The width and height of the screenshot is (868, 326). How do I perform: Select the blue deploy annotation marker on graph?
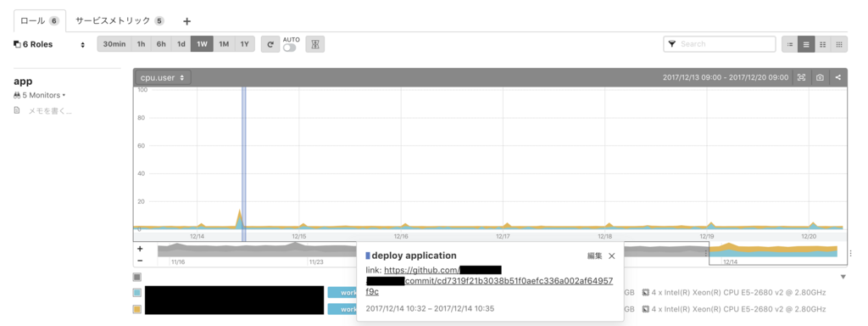point(244,164)
